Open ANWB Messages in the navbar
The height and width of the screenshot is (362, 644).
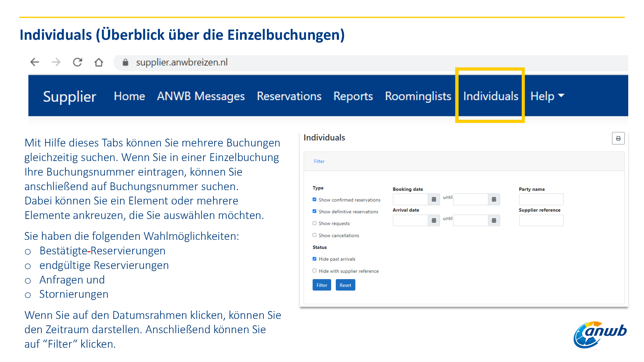201,96
